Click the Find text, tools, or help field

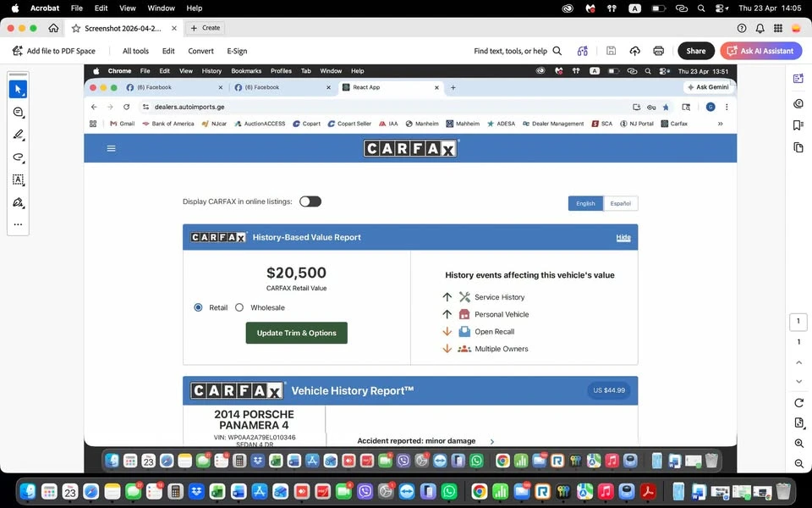[518, 51]
